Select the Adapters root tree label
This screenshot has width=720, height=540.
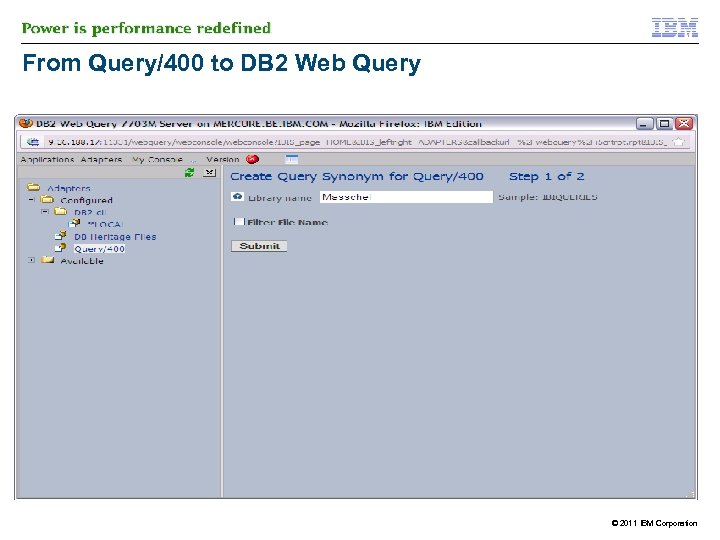(x=68, y=188)
